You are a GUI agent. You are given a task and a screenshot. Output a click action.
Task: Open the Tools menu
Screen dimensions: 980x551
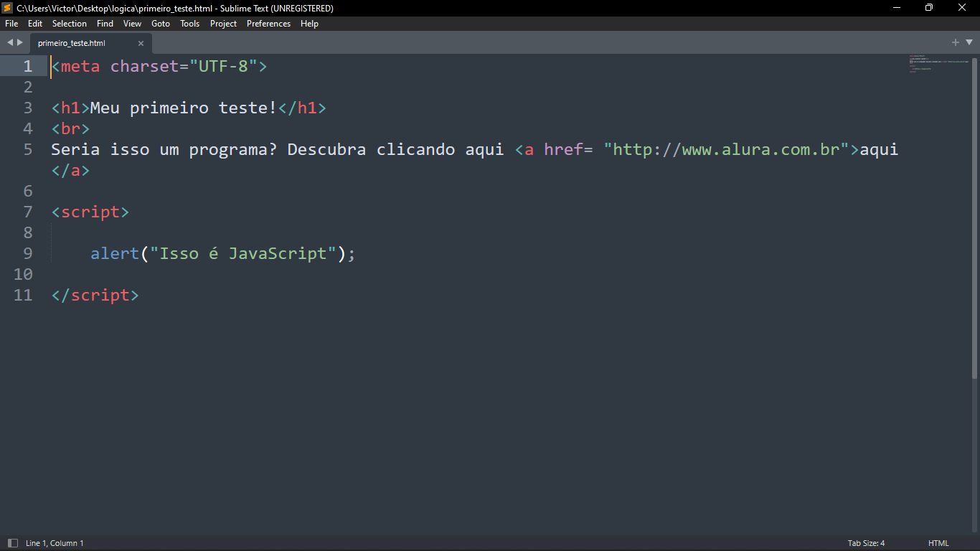[189, 24]
